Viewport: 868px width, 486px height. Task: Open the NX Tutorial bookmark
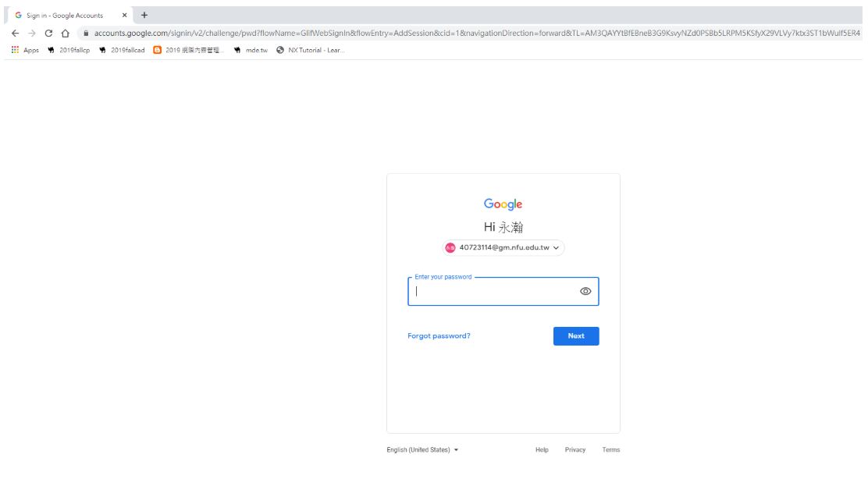click(311, 51)
